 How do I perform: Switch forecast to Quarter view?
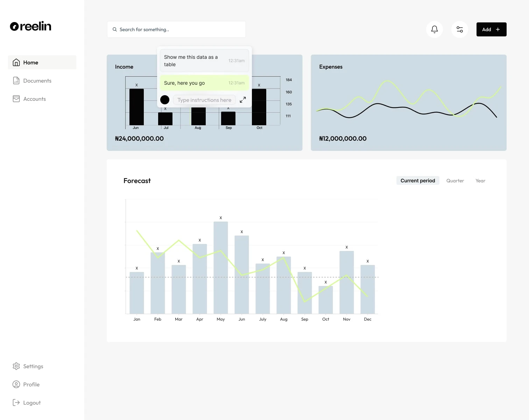(x=455, y=181)
